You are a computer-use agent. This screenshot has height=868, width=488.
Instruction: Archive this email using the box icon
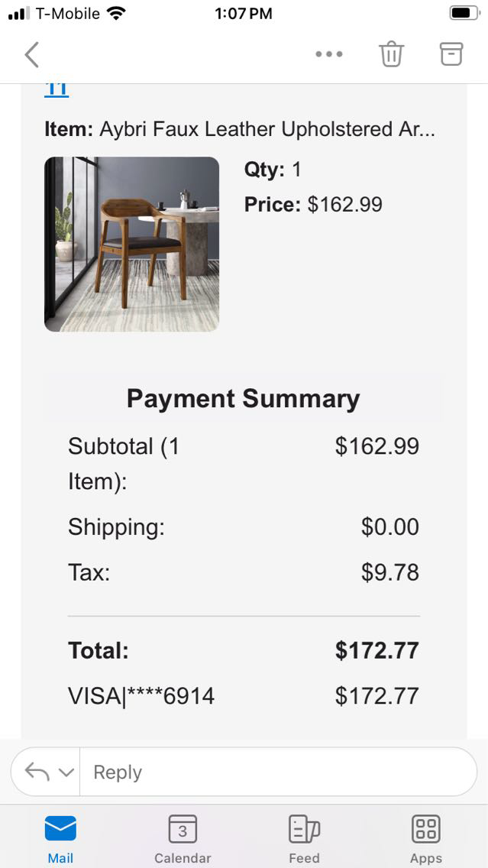click(451, 53)
